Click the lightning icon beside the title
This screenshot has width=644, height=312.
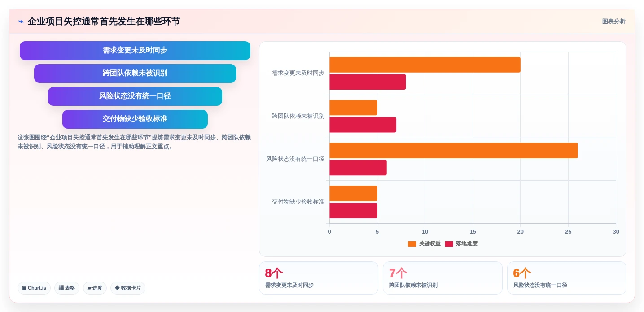[x=21, y=22]
